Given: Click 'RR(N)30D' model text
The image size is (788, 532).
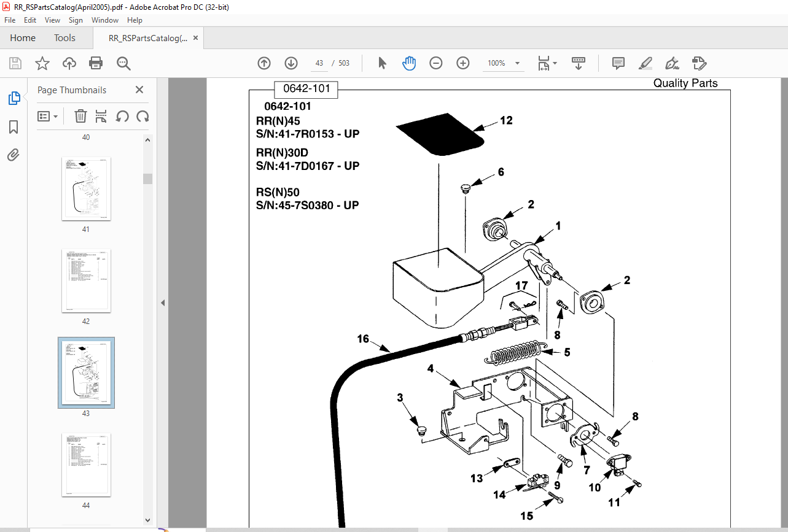Looking at the screenshot, I should pyautogui.click(x=282, y=153).
